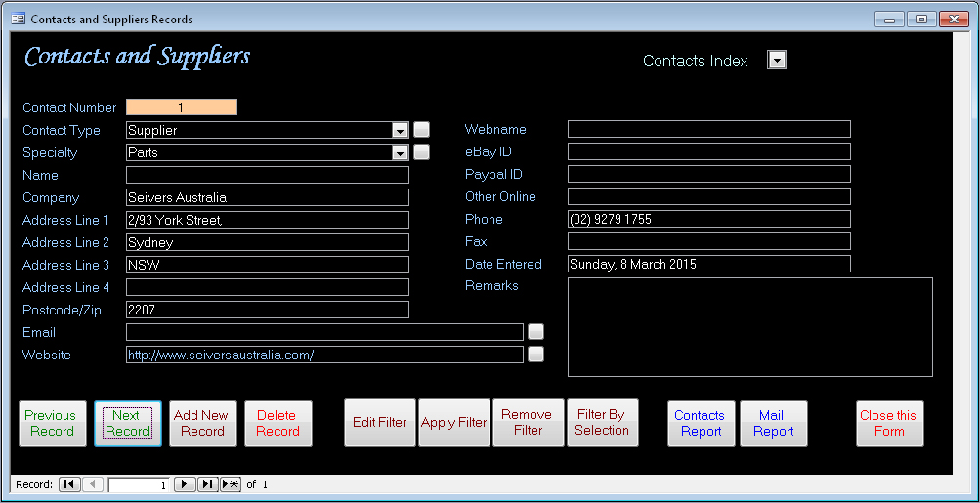Click the empty Address Line 4 field
The width and height of the screenshot is (980, 503).
[268, 287]
